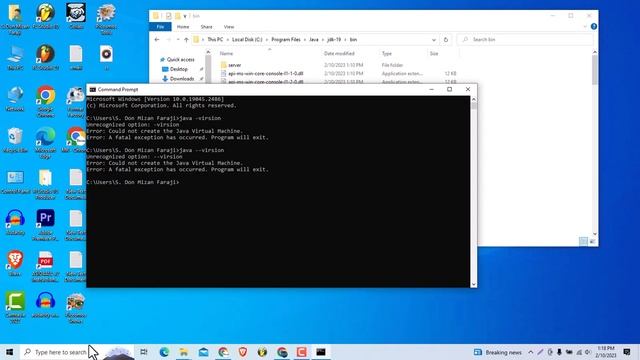
Task: Click Local Disk (C:) in the address breadcrumb
Action: pos(247,40)
